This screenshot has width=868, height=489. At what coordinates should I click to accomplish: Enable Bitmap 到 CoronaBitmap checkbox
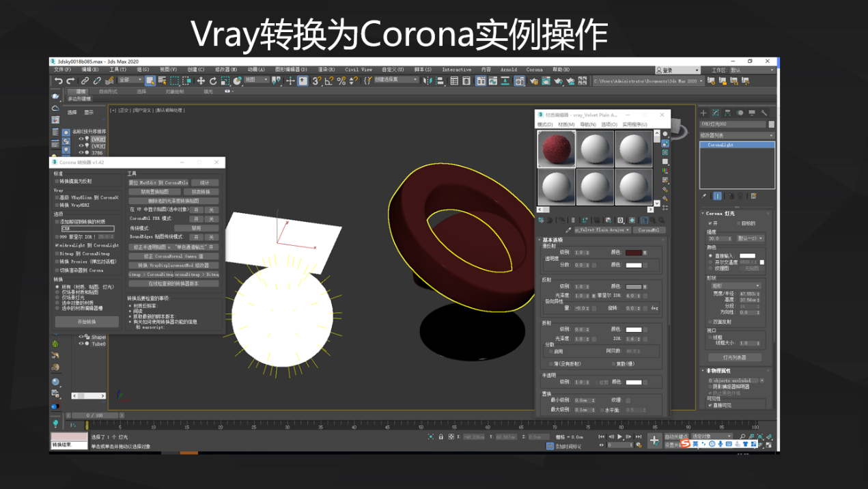[57, 253]
